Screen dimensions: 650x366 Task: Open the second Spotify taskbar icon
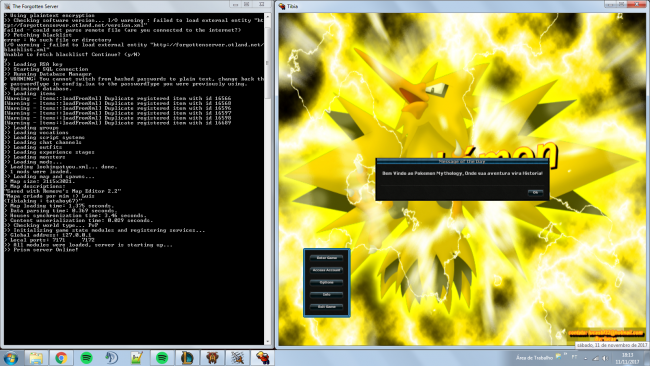(162, 358)
